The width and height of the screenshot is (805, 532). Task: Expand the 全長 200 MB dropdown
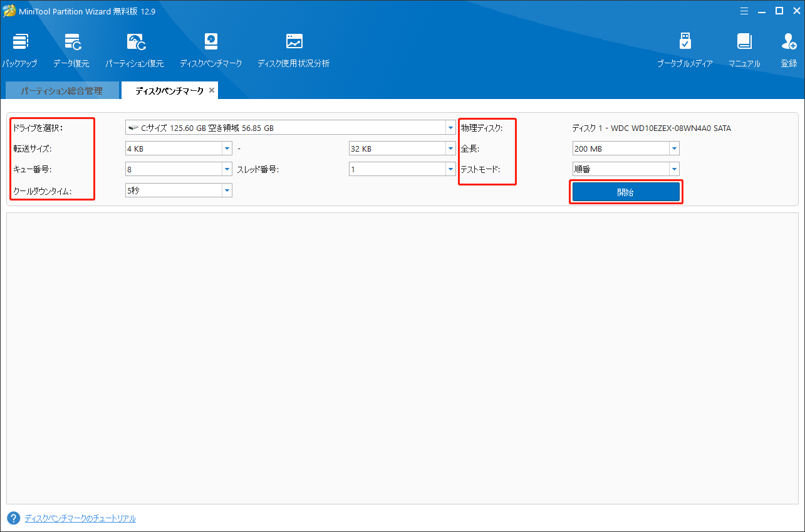(674, 149)
